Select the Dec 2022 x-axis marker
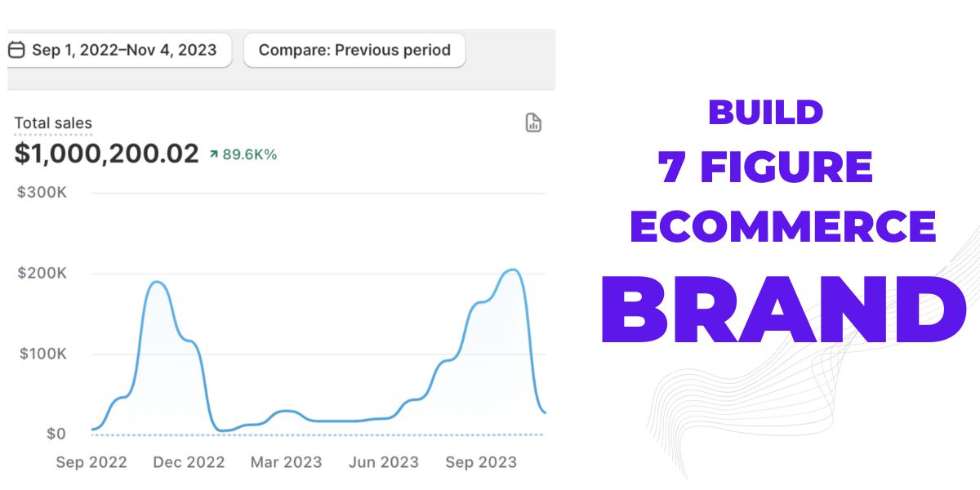The image size is (980, 490). [189, 462]
